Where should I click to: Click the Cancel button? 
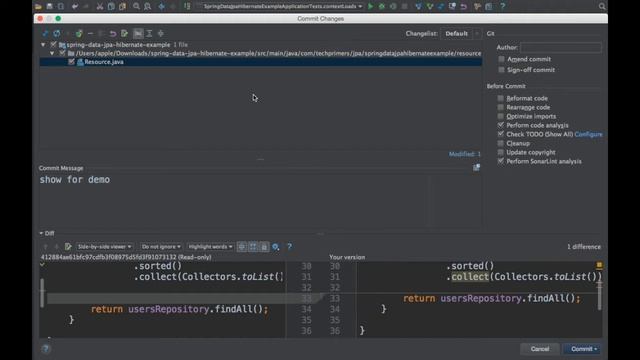[540, 349]
